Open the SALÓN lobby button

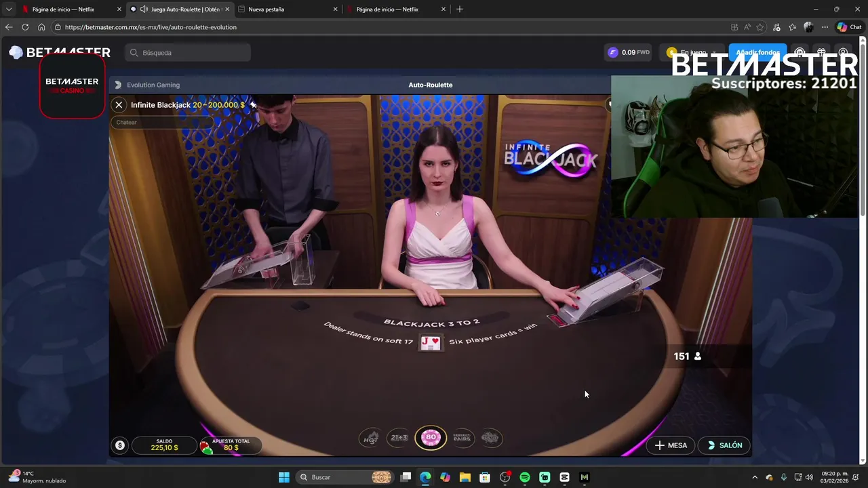724,445
